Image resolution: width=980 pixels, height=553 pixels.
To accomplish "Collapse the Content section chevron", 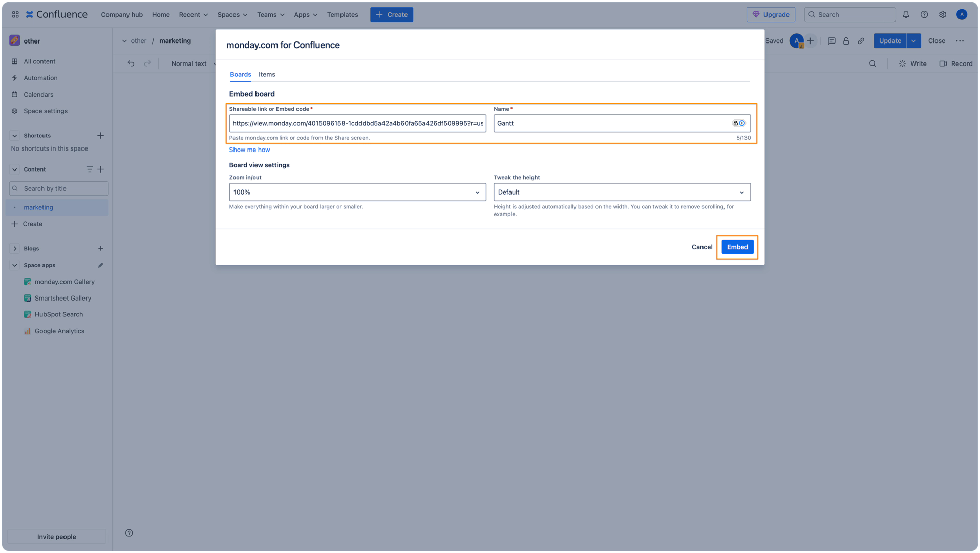I will coord(14,169).
